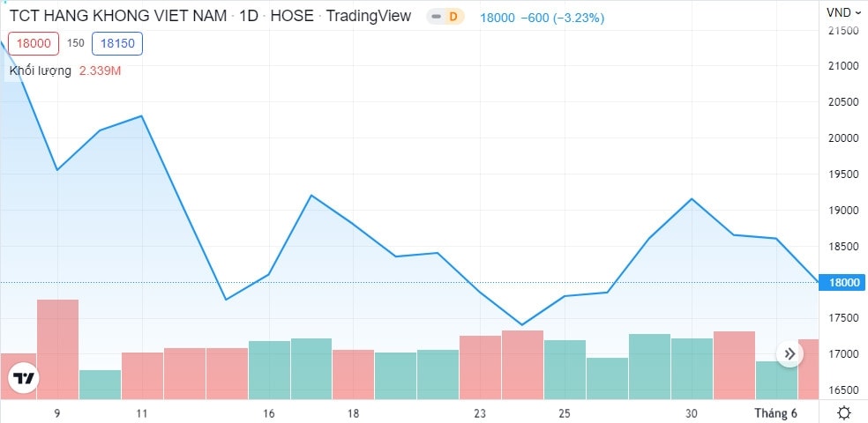Open the TradingView logo icon

click(24, 379)
